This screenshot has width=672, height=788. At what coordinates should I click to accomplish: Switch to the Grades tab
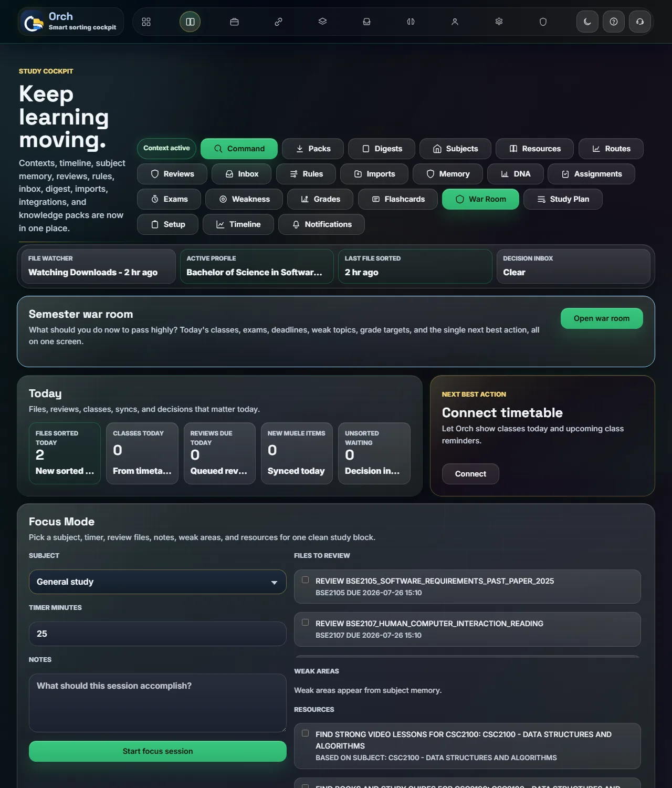[320, 199]
